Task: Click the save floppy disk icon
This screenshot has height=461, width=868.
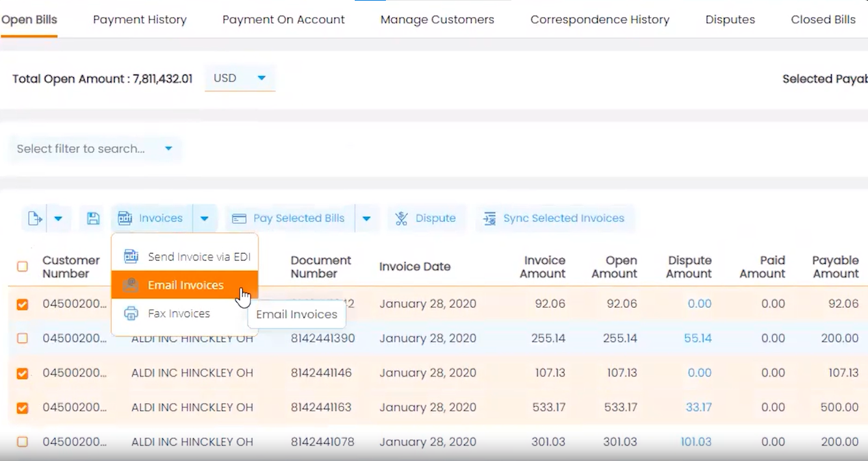Action: [93, 219]
